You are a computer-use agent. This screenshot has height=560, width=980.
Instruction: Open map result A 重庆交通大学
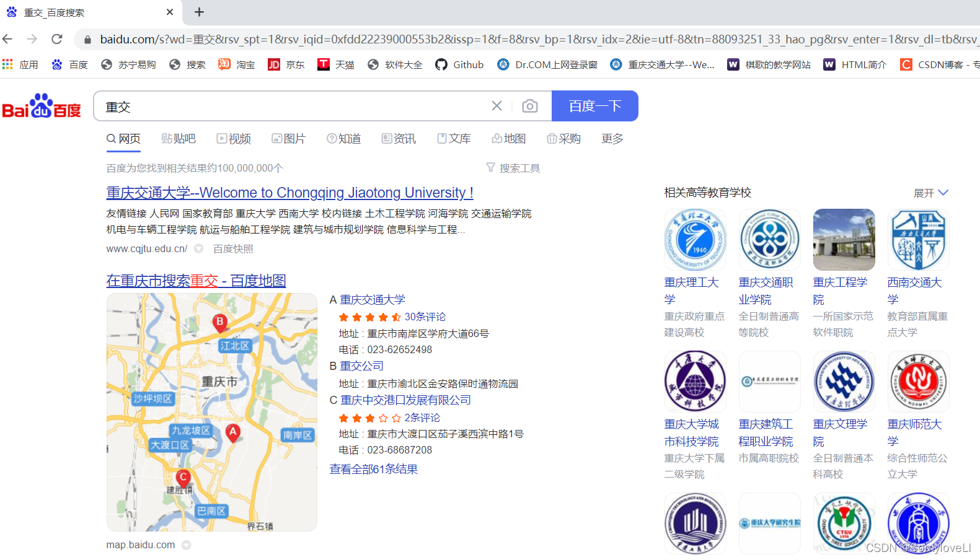tap(373, 300)
